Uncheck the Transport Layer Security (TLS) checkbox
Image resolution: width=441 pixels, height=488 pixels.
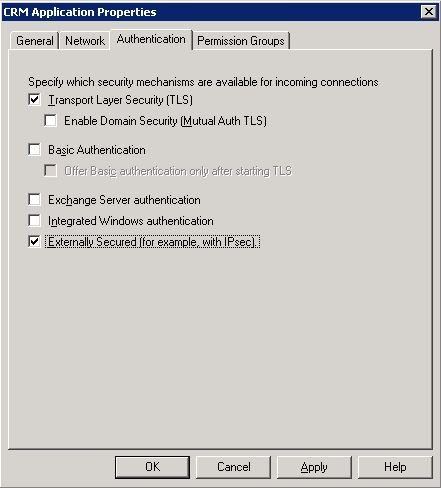click(34, 99)
